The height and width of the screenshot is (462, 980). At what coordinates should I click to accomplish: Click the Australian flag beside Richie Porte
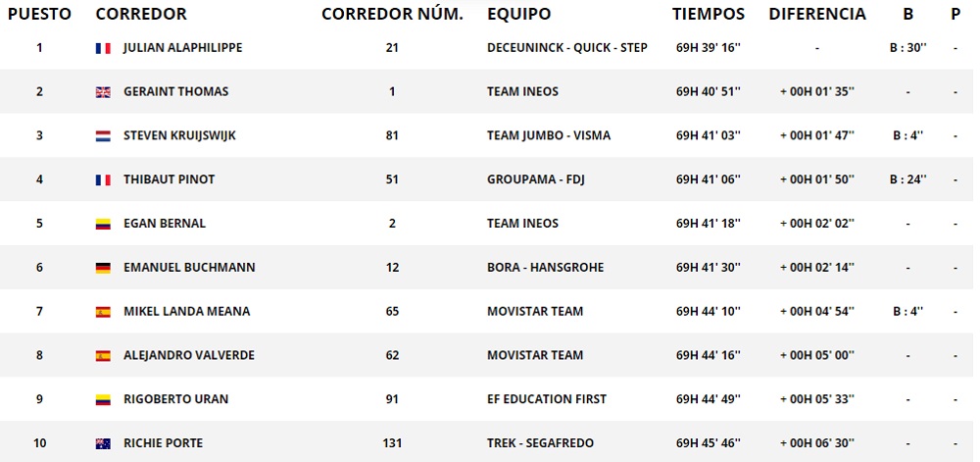click(x=102, y=443)
